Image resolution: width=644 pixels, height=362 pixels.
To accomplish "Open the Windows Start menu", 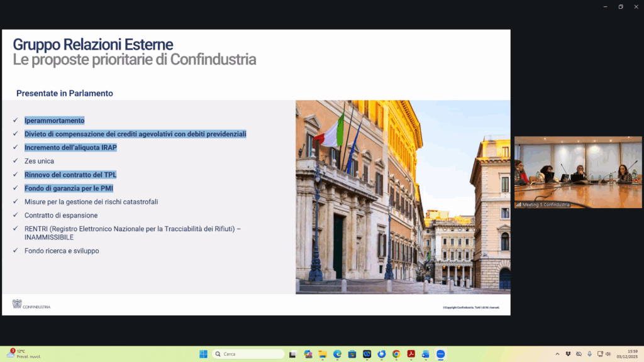I will [x=203, y=354].
